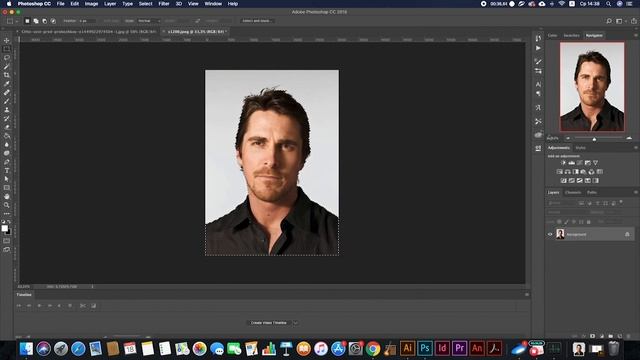Open the Navigator panel flyout menu

pos(636,36)
